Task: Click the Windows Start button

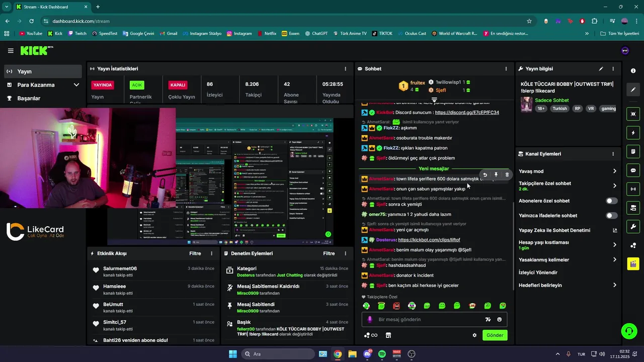Action: point(233,354)
